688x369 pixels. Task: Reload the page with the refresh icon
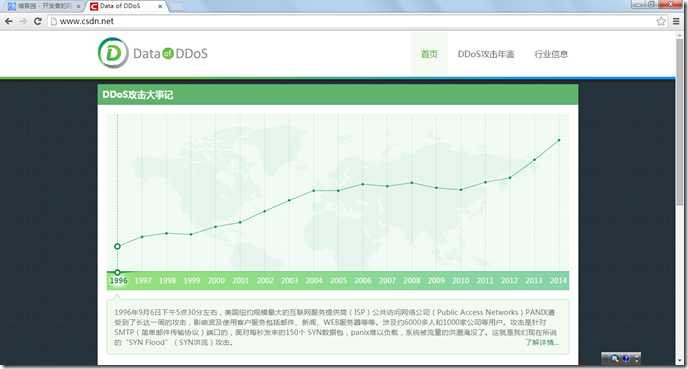(38, 21)
